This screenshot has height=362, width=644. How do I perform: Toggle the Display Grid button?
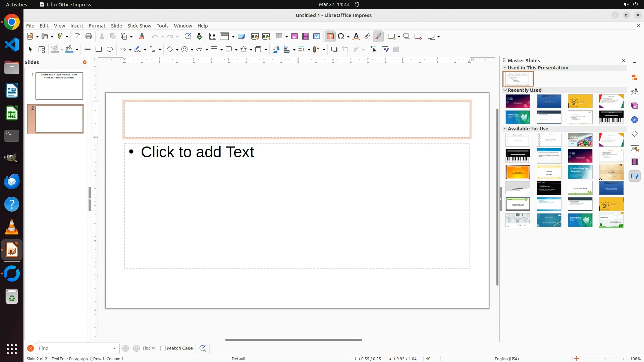click(213, 37)
